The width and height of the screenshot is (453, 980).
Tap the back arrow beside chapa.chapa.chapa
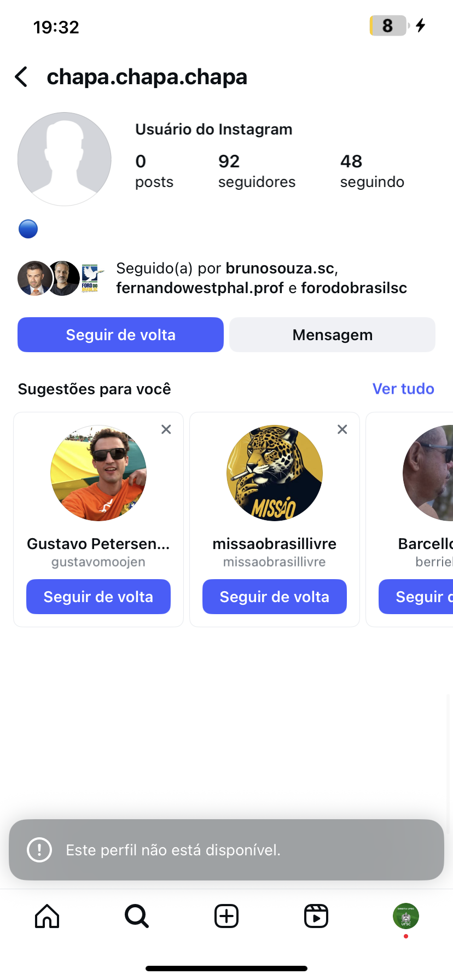click(x=22, y=77)
